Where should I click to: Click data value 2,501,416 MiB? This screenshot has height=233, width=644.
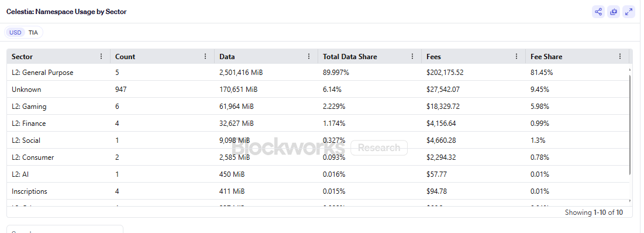tap(241, 73)
